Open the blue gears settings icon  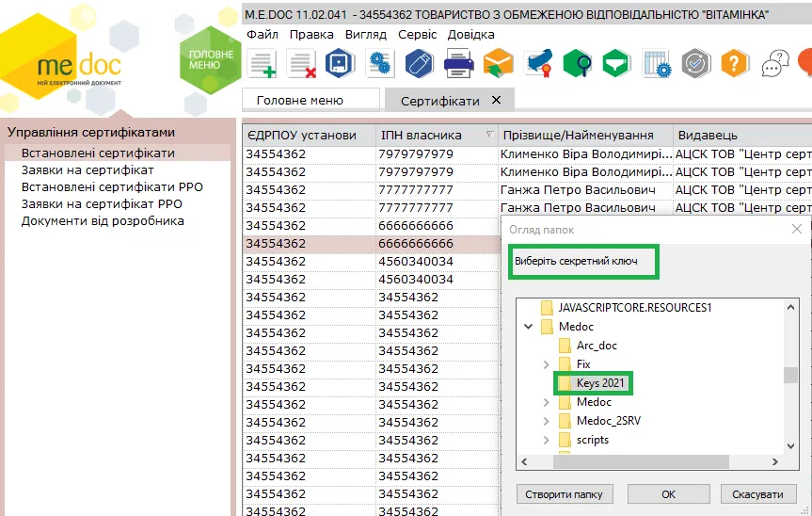pyautogui.click(x=380, y=64)
